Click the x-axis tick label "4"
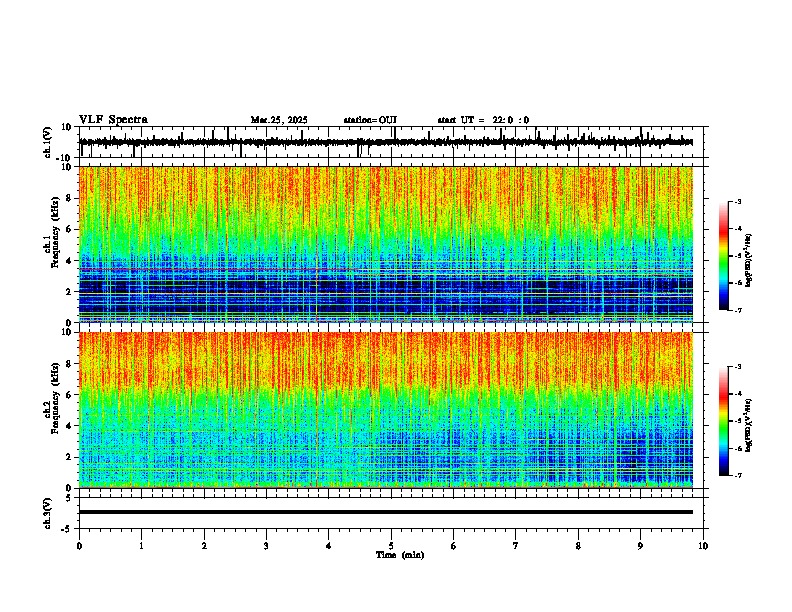This screenshot has width=792, height=612. point(329,546)
